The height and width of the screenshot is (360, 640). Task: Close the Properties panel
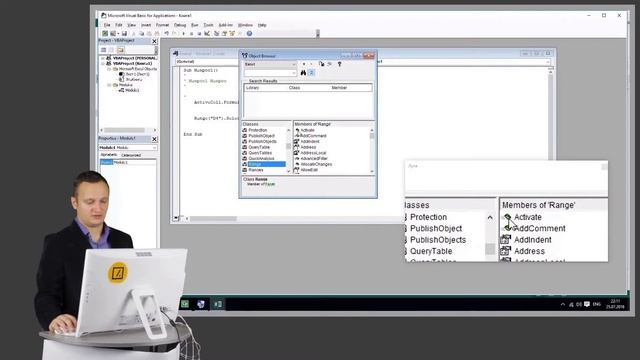tap(154, 139)
